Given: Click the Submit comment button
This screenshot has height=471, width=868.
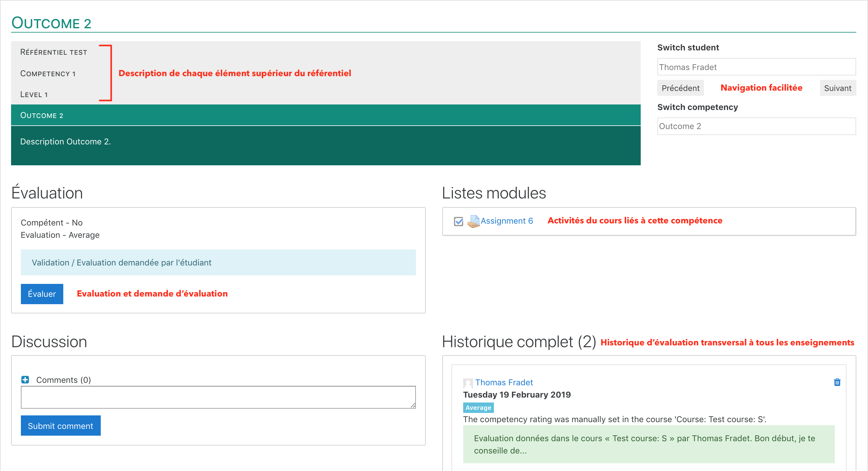Looking at the screenshot, I should pyautogui.click(x=61, y=426).
